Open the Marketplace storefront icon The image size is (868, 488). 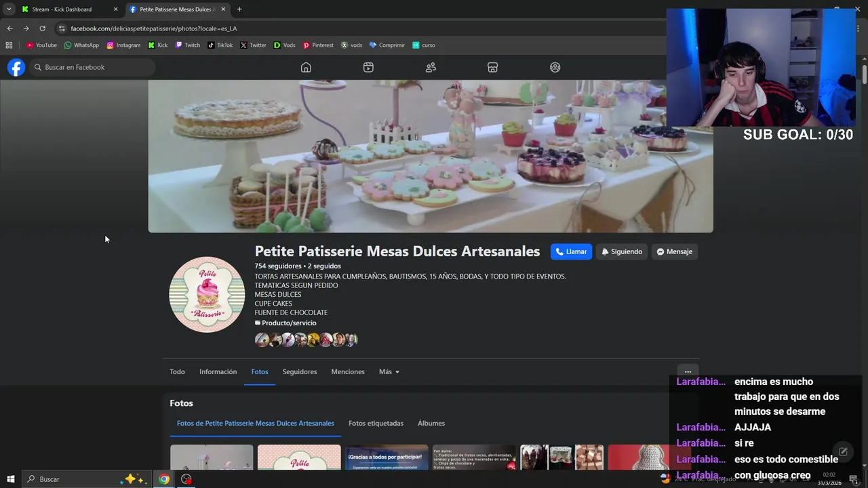pos(493,67)
